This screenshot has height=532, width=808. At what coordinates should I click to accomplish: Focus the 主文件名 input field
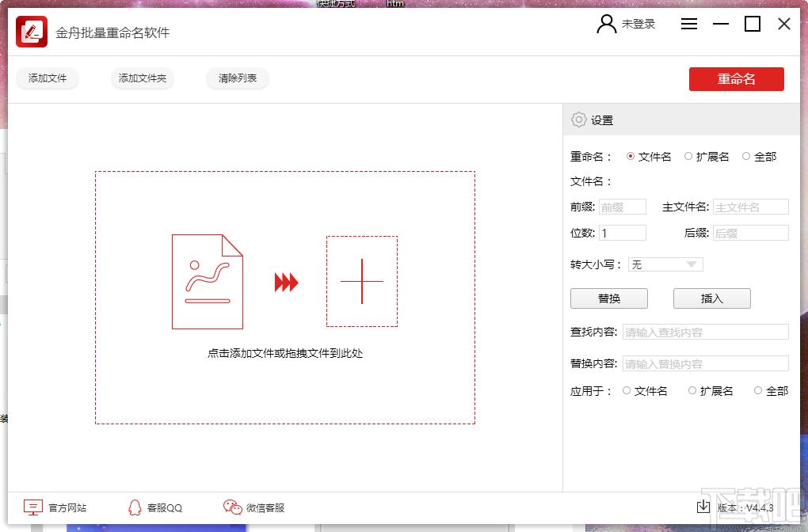point(751,207)
